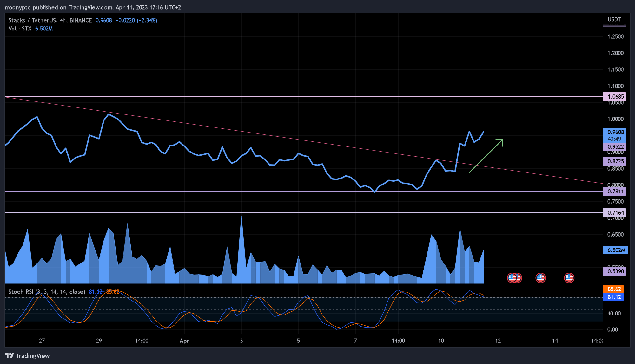Click the 29 date label on time axis
This screenshot has width=635, height=364.
pyautogui.click(x=99, y=341)
